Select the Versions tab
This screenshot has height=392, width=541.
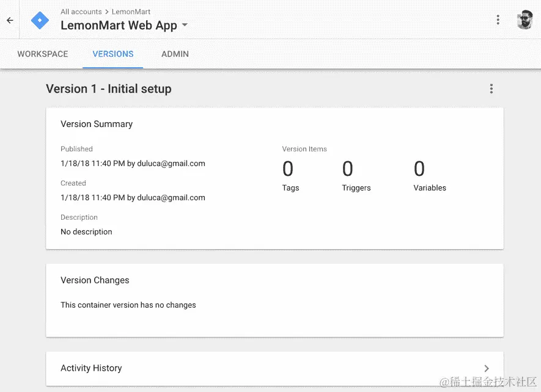113,54
